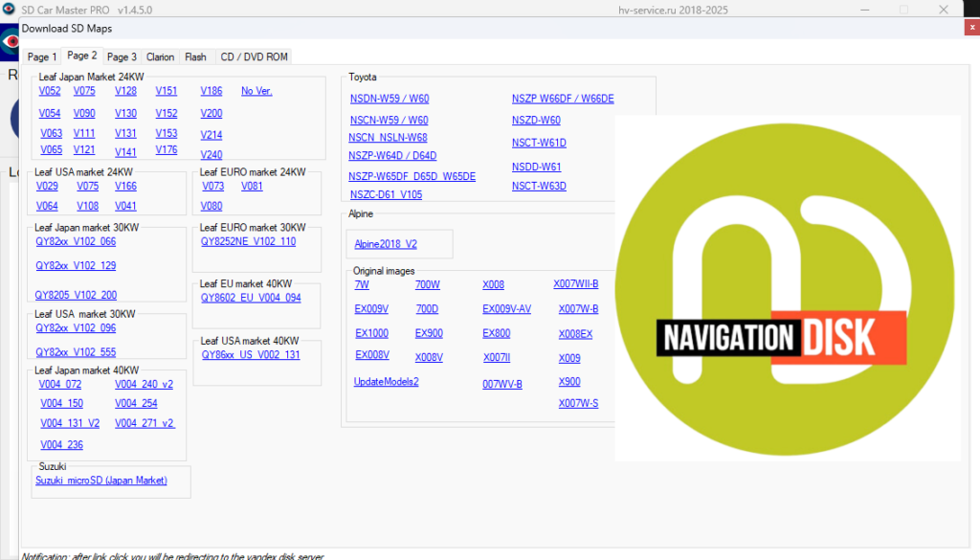Click the NSZP W66DF / W66DE link
Image resolution: width=980 pixels, height=560 pixels.
tap(563, 99)
